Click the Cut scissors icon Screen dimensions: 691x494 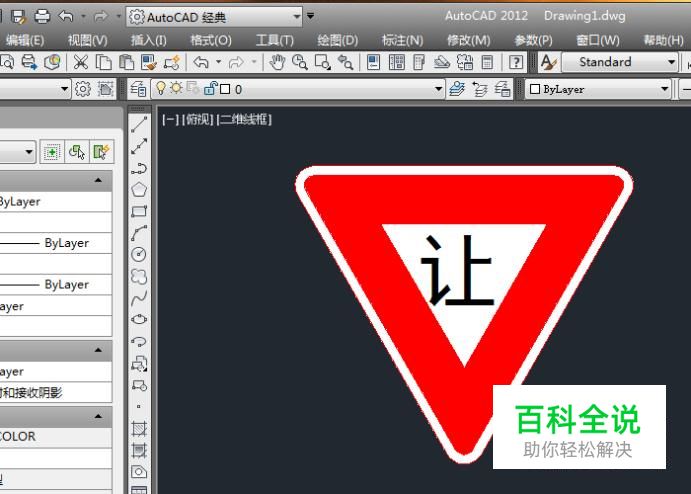pyautogui.click(x=81, y=62)
